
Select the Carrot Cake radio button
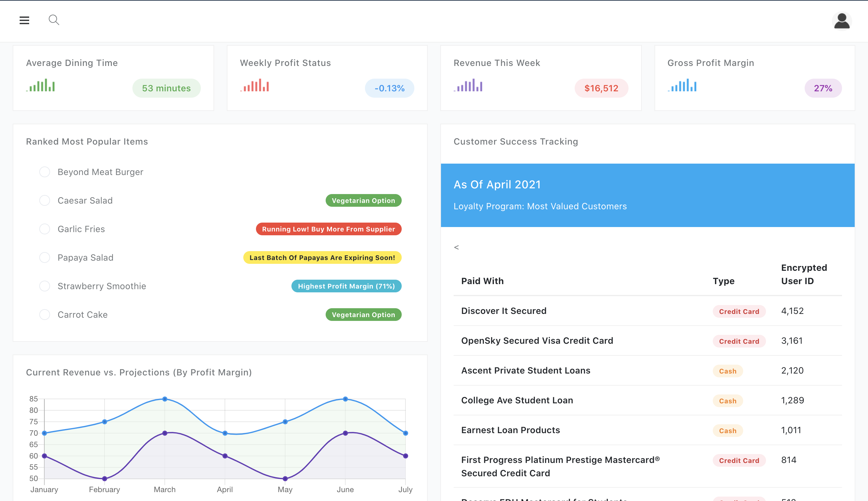[45, 315]
